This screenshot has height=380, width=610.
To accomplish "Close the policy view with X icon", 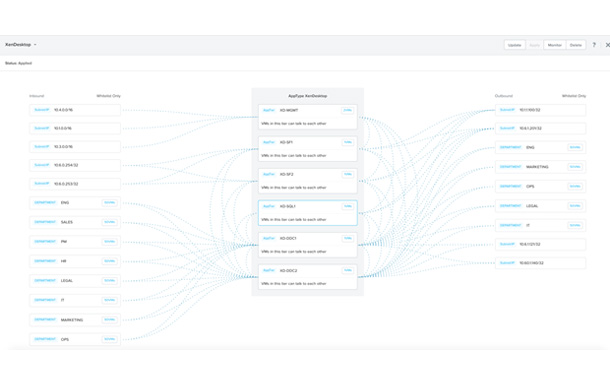I will [x=607, y=45].
